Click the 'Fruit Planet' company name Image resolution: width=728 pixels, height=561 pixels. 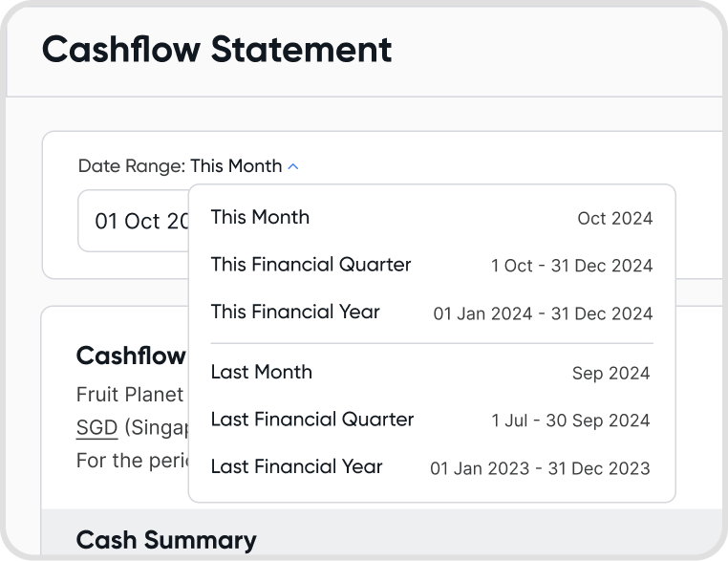click(x=129, y=394)
